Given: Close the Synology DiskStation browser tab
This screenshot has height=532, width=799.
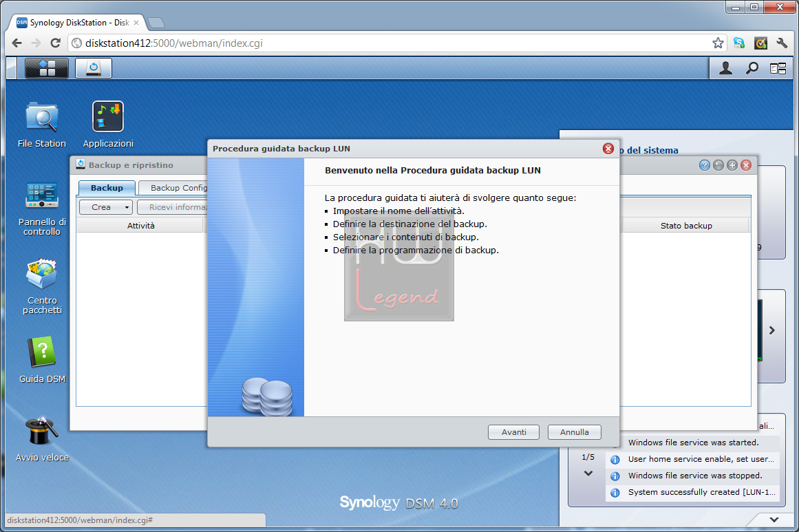Looking at the screenshot, I should 136,23.
